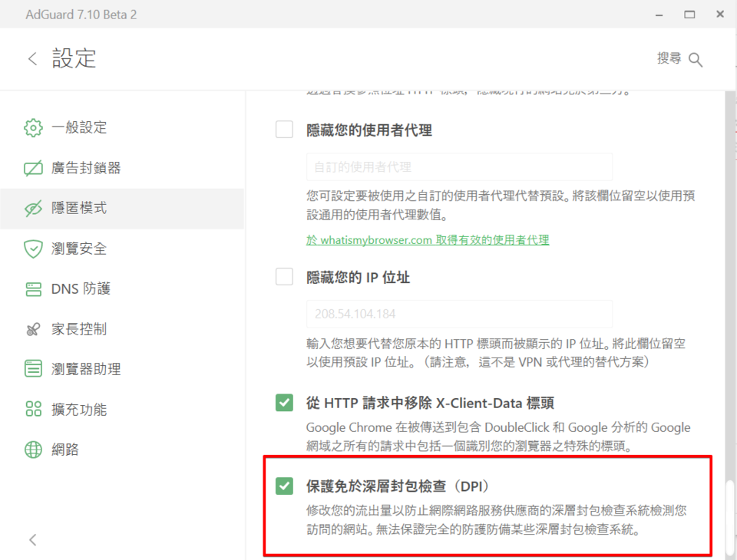Screen dimensions: 737x560
Task: Minimize the AdGuard window
Action: click(x=659, y=15)
